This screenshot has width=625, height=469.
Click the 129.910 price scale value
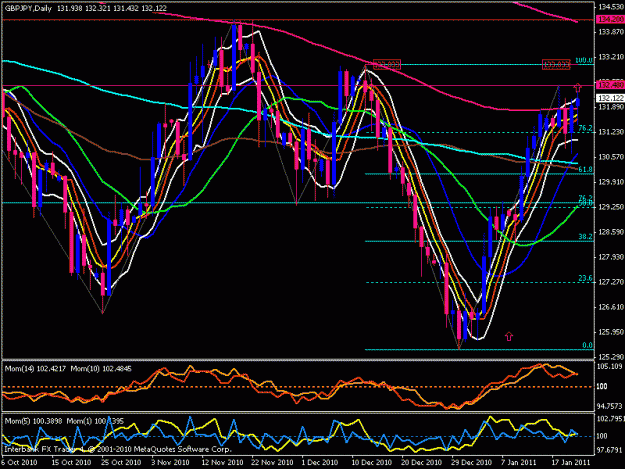click(x=611, y=182)
